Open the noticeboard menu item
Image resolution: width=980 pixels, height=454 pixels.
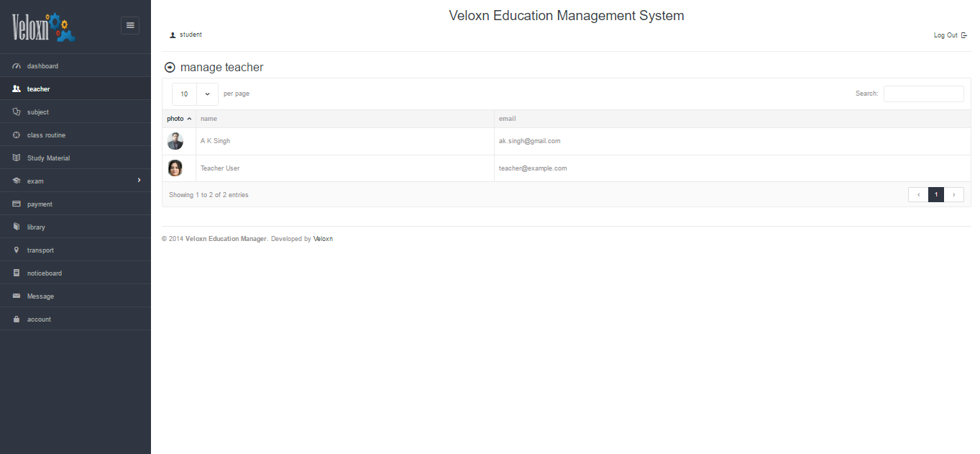[45, 273]
